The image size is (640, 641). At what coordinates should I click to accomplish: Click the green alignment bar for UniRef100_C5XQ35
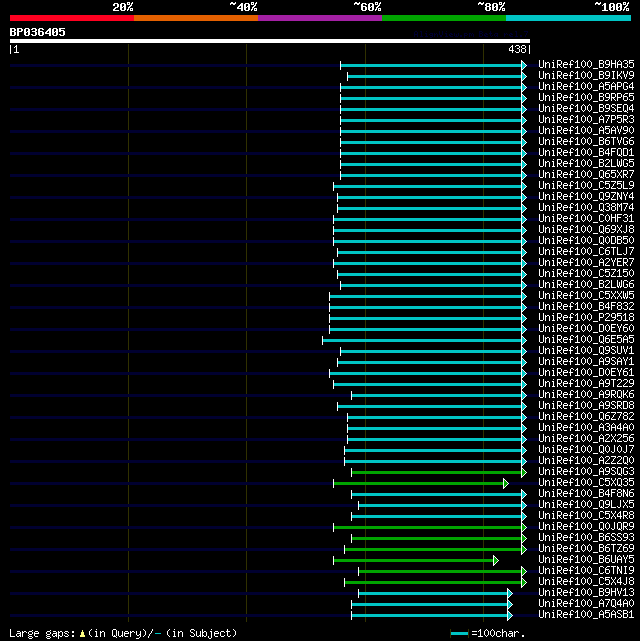(x=421, y=484)
